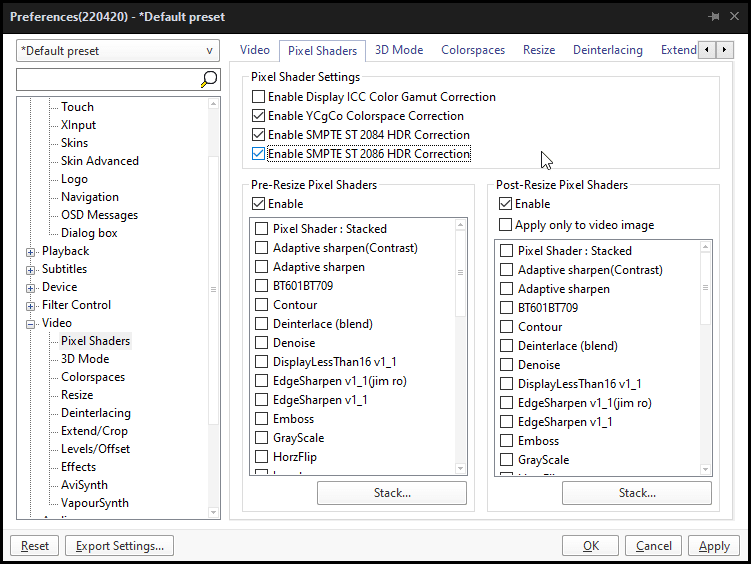The image size is (751, 564).
Task: Check GrayScale in Pre-Resize shaders list
Action: (262, 438)
